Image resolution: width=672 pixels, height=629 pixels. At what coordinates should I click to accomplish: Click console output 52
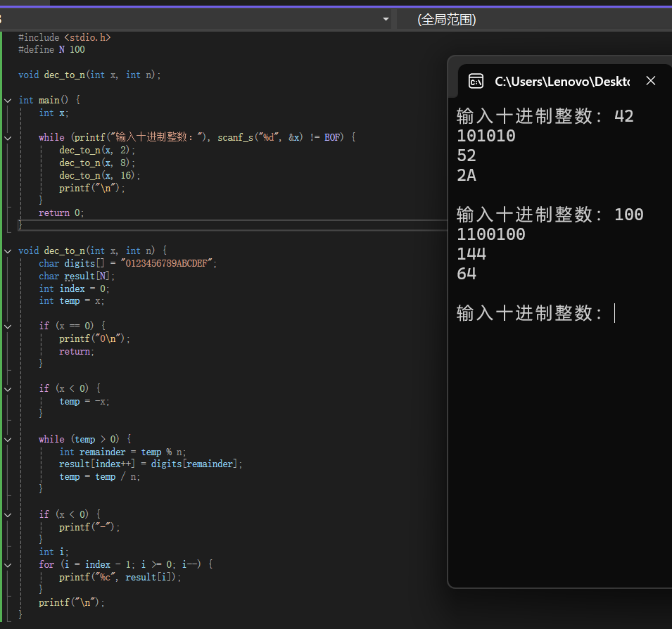[x=467, y=155]
